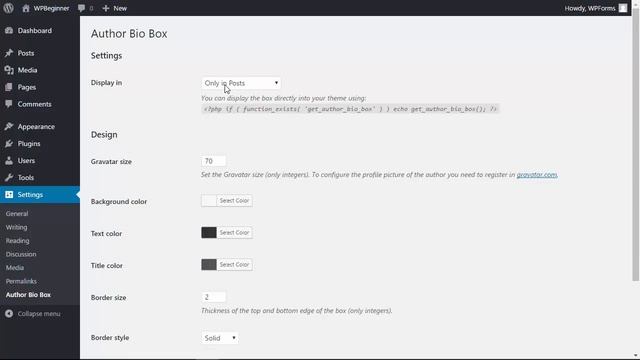Open Discussion settings submenu
Screen dimensions: 640x360
tap(21, 254)
